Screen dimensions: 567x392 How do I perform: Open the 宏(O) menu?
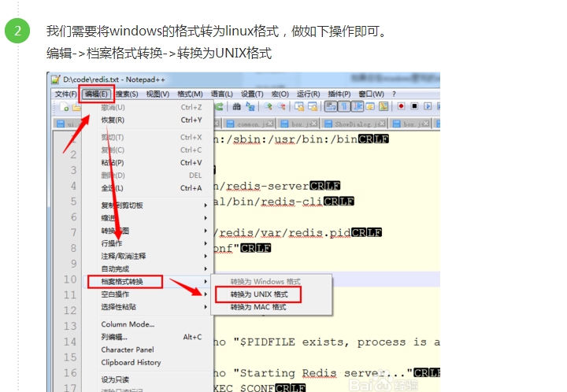click(x=280, y=94)
